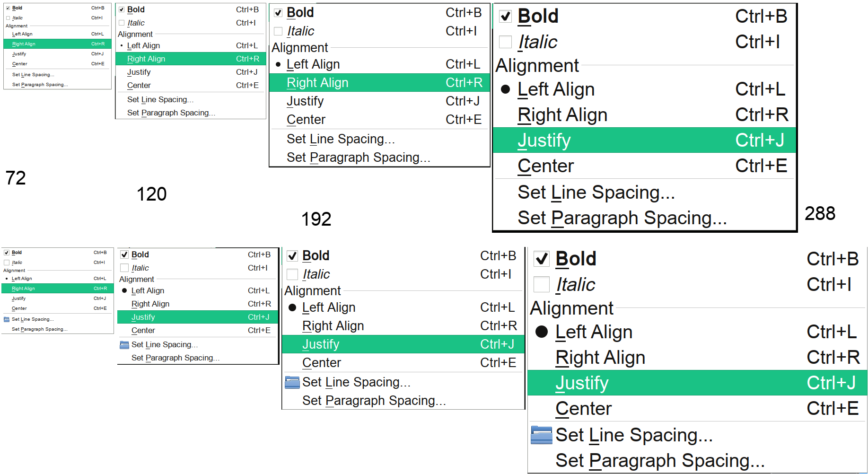Screen dimensions: 868x474
Task: Open Set Paragraph Spacing in the 120 menu
Action: tap(171, 113)
